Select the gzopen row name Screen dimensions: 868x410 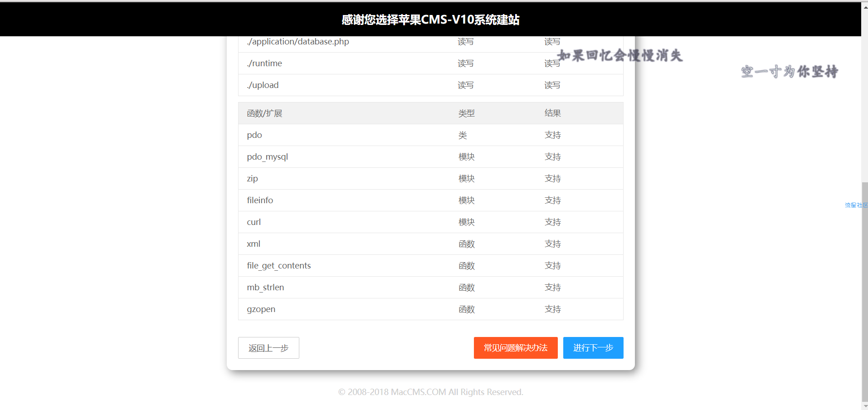tap(261, 309)
